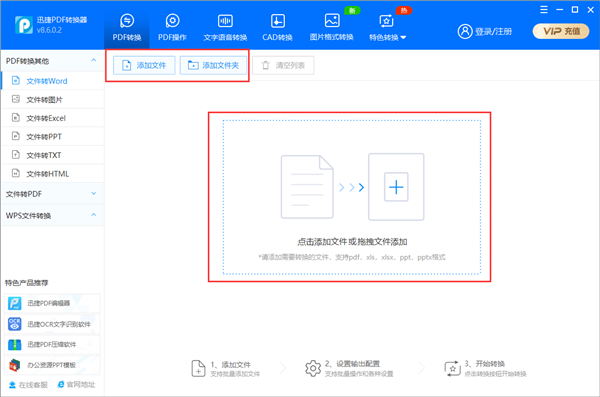The width and height of the screenshot is (600, 397).
Task: Click the PDF压缩软件 icon
Action: (15, 345)
